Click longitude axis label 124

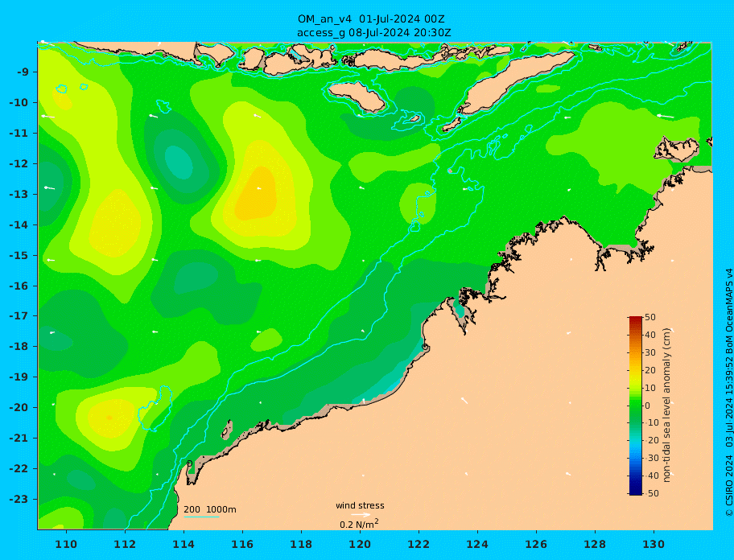click(477, 544)
